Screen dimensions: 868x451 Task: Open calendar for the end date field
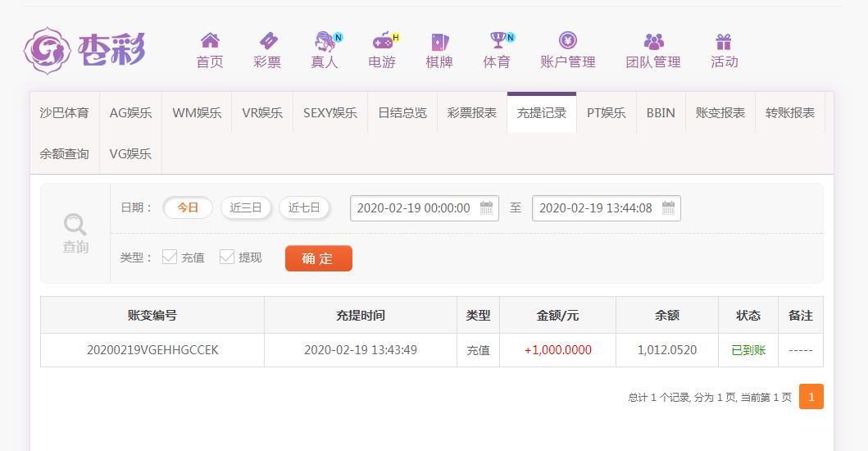tap(668, 207)
